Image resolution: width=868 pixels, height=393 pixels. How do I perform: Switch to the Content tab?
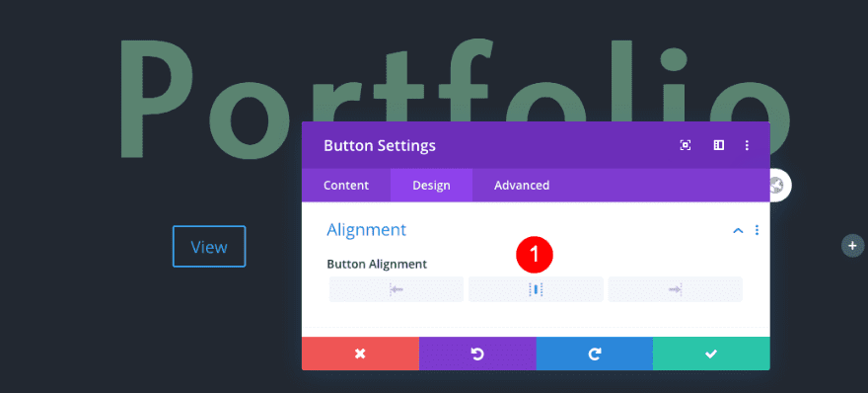click(x=346, y=185)
